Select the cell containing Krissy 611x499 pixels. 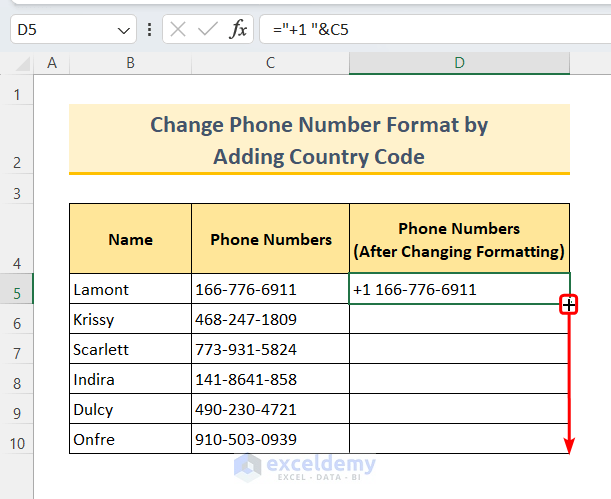pyautogui.click(x=131, y=319)
